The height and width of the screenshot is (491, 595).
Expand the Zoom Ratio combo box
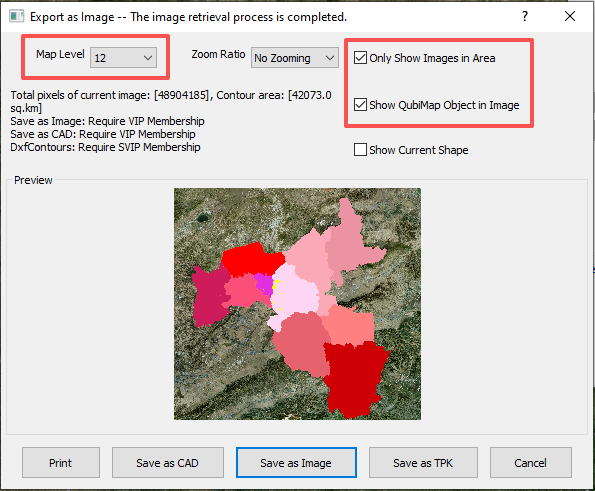point(294,58)
